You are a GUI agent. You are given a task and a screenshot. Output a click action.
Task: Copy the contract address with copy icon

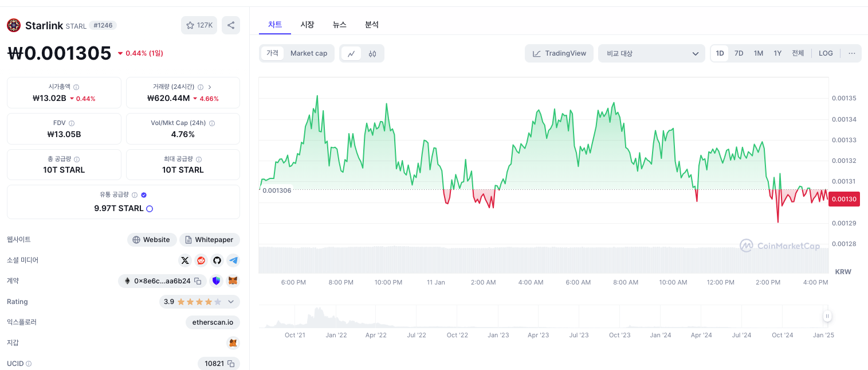coord(198,281)
